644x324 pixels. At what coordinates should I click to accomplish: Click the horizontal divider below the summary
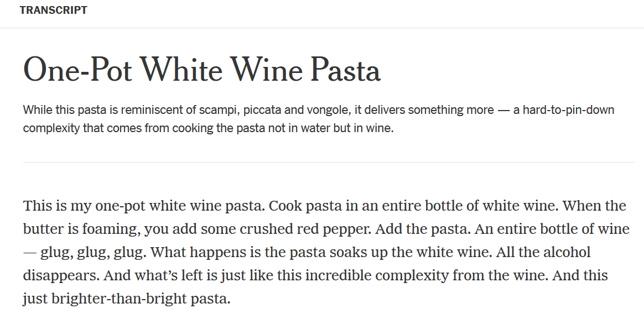click(328, 162)
